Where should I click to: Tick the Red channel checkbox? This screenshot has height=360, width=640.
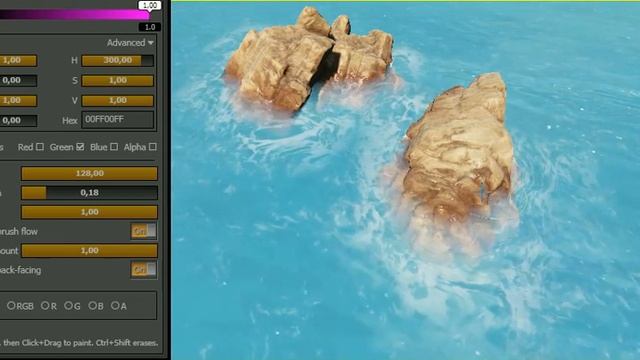coord(40,147)
